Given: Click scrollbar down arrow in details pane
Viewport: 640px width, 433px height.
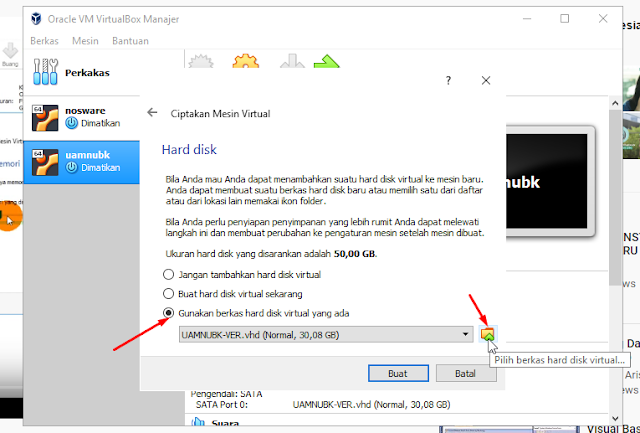Looking at the screenshot, I should [x=615, y=418].
